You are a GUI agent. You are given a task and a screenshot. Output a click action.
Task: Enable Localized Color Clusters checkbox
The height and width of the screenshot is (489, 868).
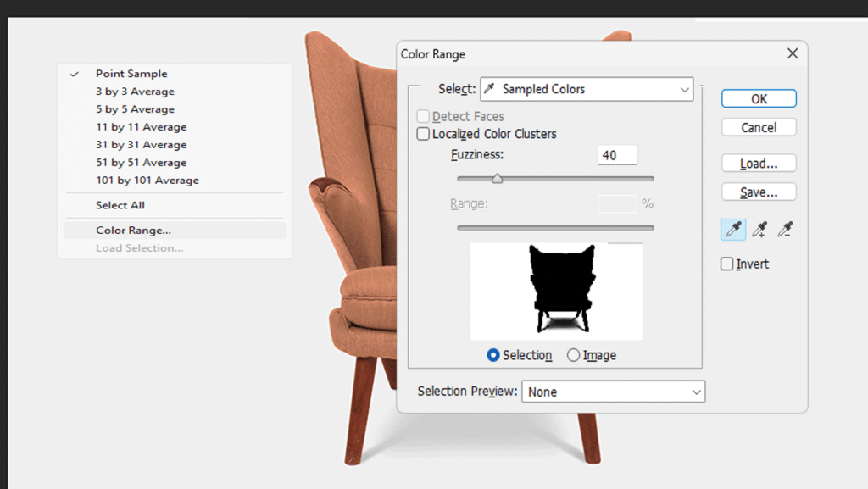click(x=423, y=134)
